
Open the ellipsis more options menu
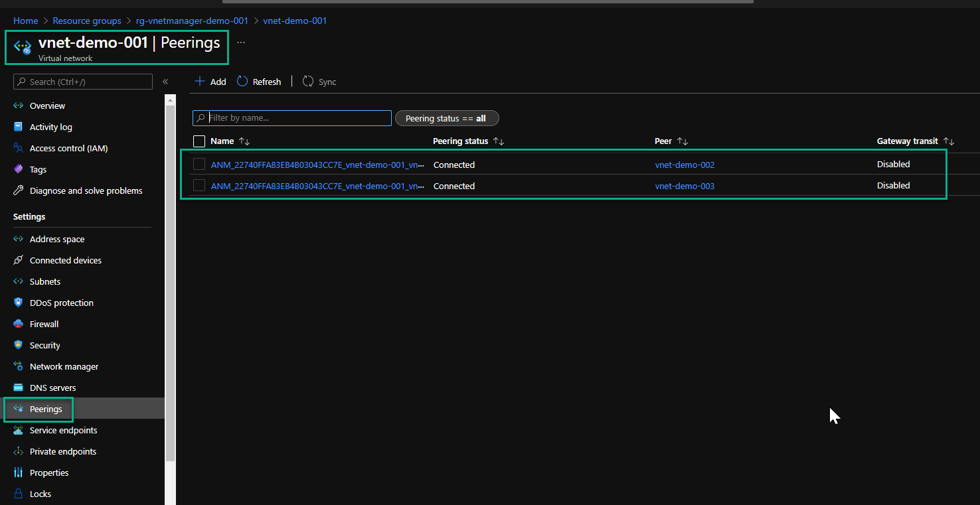241,42
